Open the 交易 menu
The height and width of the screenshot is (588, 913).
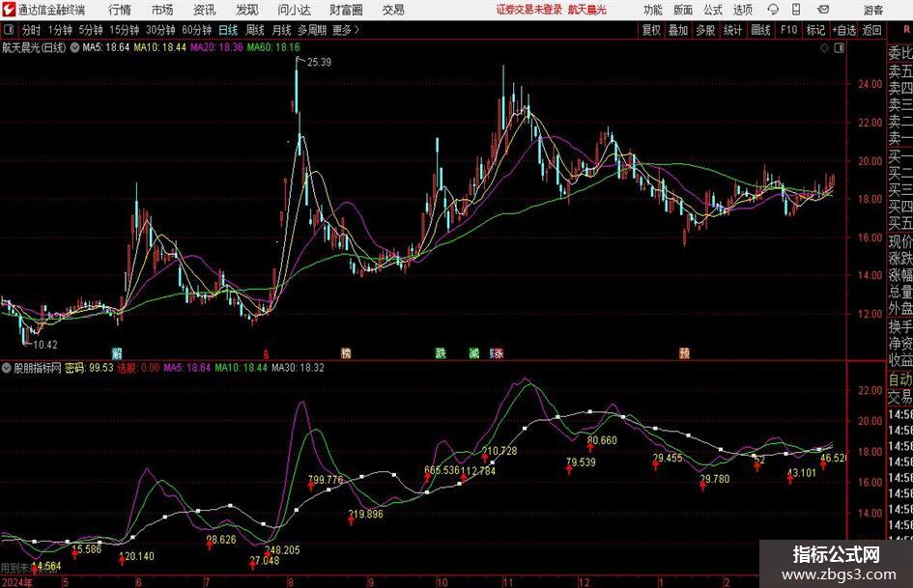click(x=393, y=10)
